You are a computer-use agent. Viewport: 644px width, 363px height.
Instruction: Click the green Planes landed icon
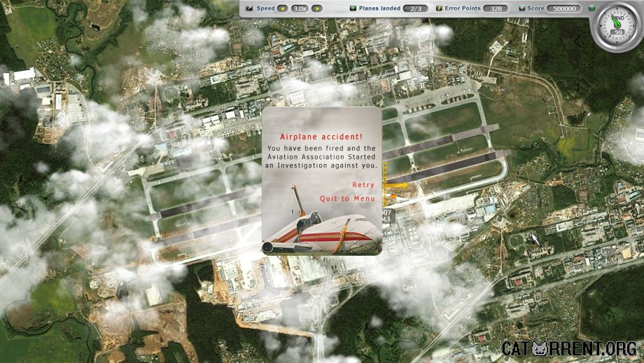click(353, 8)
